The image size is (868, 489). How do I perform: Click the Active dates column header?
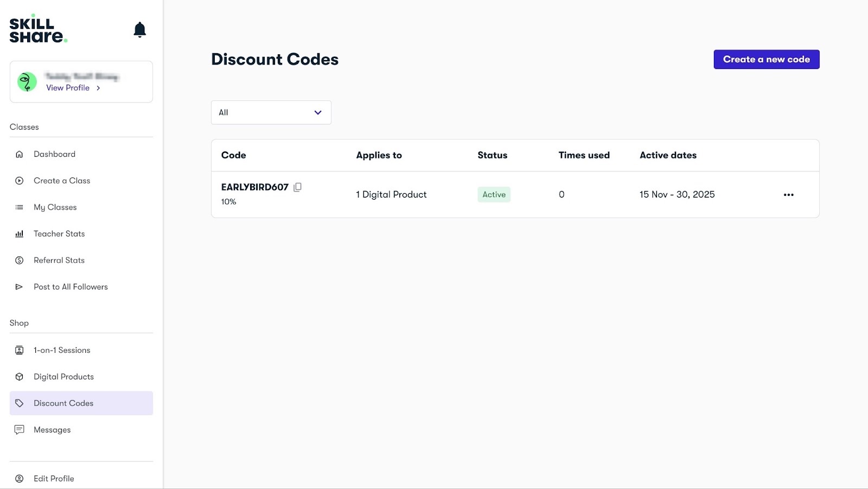[x=668, y=155]
